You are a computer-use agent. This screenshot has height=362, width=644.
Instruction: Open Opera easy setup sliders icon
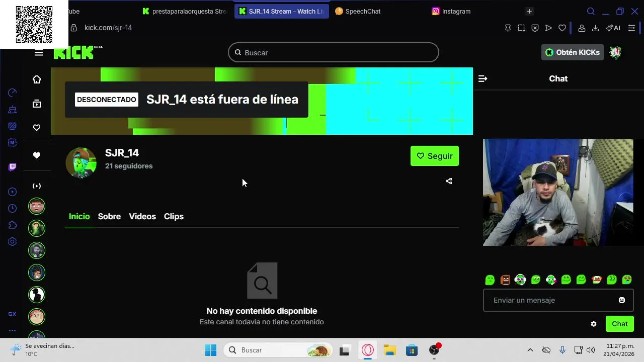point(631,28)
